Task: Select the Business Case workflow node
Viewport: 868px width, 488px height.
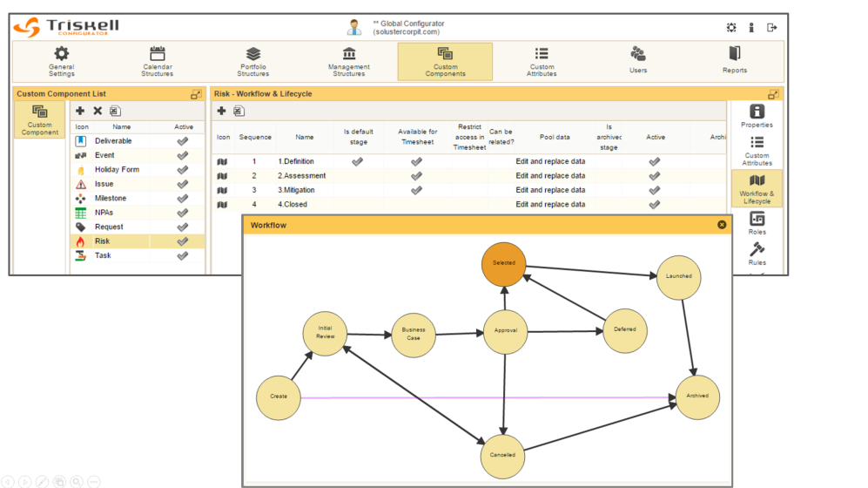Action: point(414,335)
